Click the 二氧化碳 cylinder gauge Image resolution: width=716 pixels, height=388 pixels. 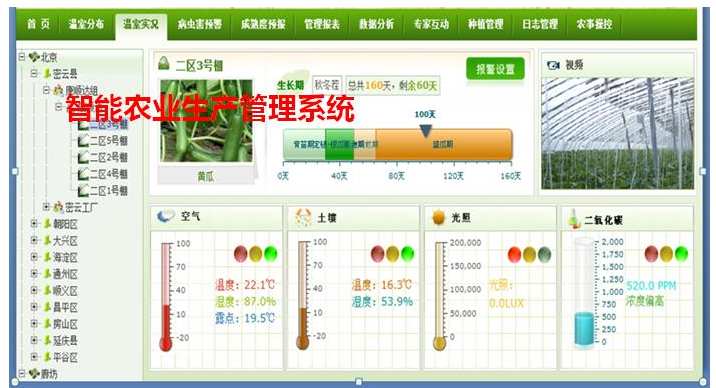(x=584, y=293)
